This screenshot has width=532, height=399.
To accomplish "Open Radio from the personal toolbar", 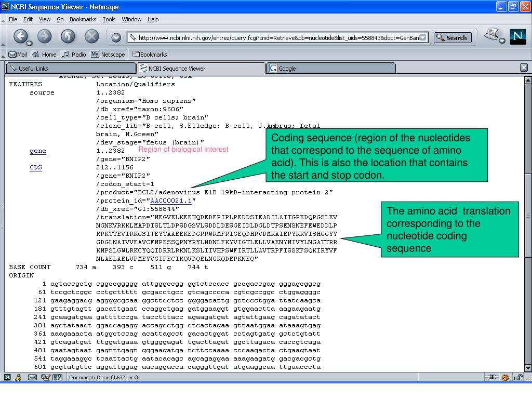I will pos(74,54).
